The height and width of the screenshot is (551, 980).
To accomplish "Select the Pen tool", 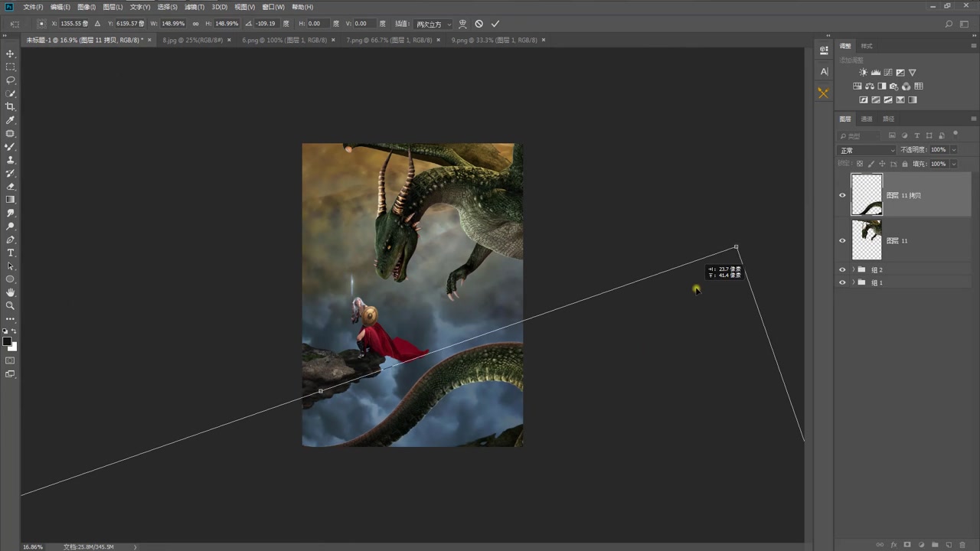I will coord(11,240).
